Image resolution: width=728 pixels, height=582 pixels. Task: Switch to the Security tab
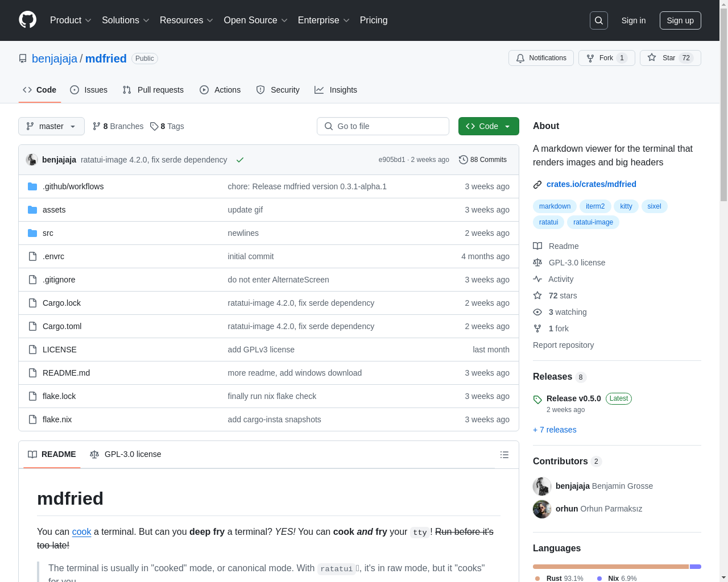click(x=278, y=90)
